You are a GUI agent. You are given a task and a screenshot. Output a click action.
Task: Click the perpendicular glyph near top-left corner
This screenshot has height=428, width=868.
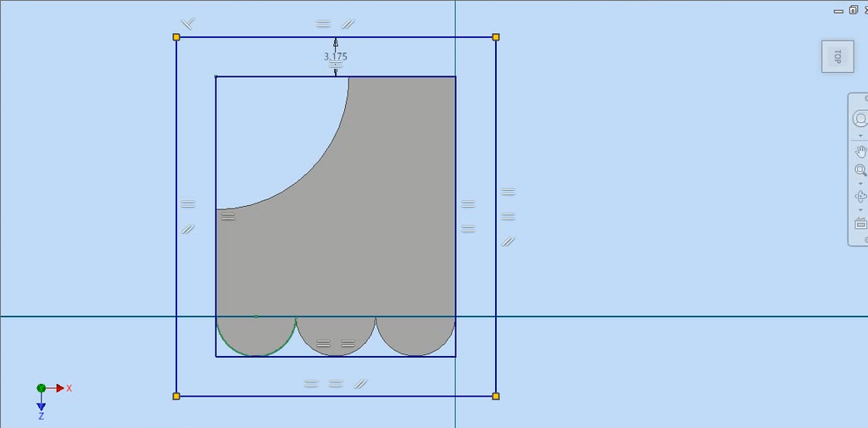pos(188,23)
